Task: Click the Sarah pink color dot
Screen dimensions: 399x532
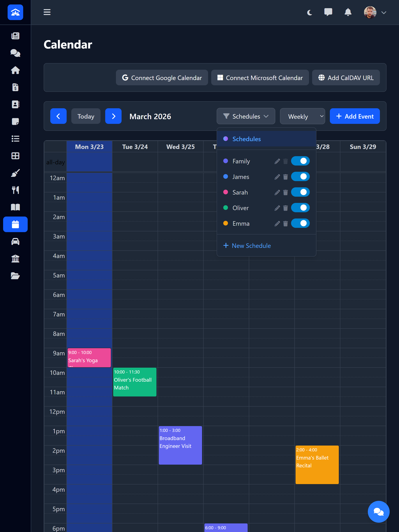Action: (x=225, y=192)
